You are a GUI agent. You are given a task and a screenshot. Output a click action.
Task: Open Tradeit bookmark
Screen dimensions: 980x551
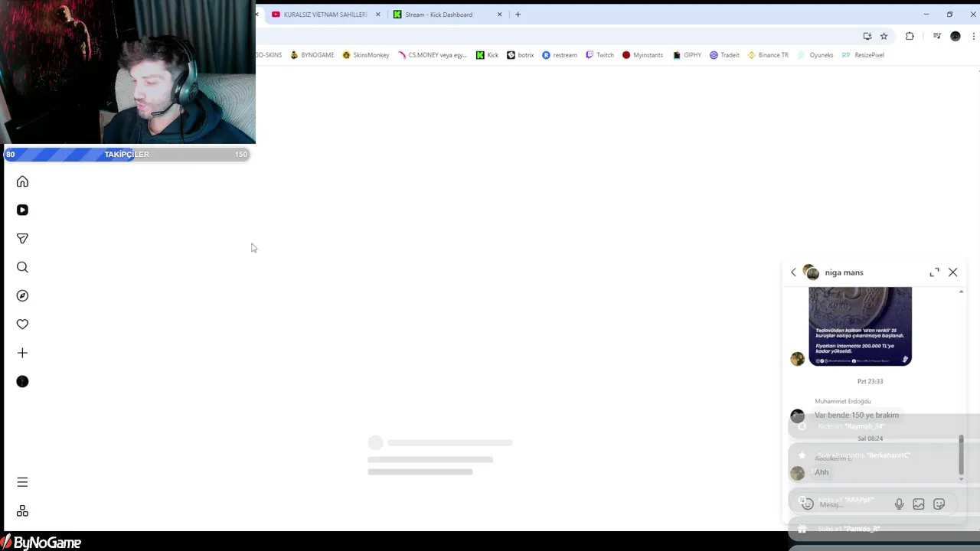(x=724, y=55)
